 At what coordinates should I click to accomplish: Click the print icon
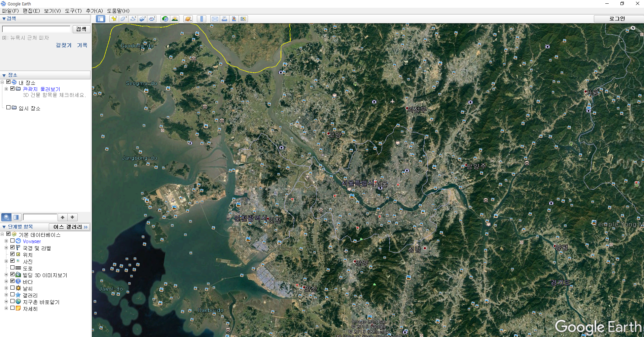pyautogui.click(x=224, y=19)
